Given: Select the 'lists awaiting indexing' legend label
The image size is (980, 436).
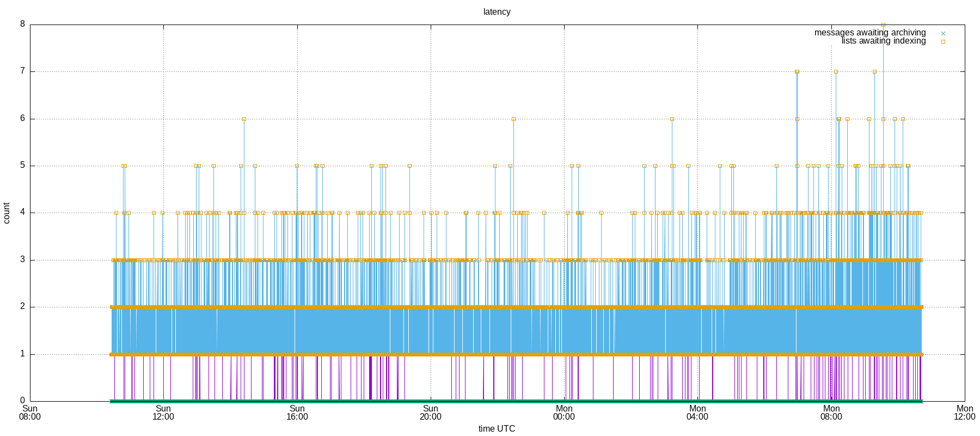Looking at the screenshot, I should pos(883,41).
